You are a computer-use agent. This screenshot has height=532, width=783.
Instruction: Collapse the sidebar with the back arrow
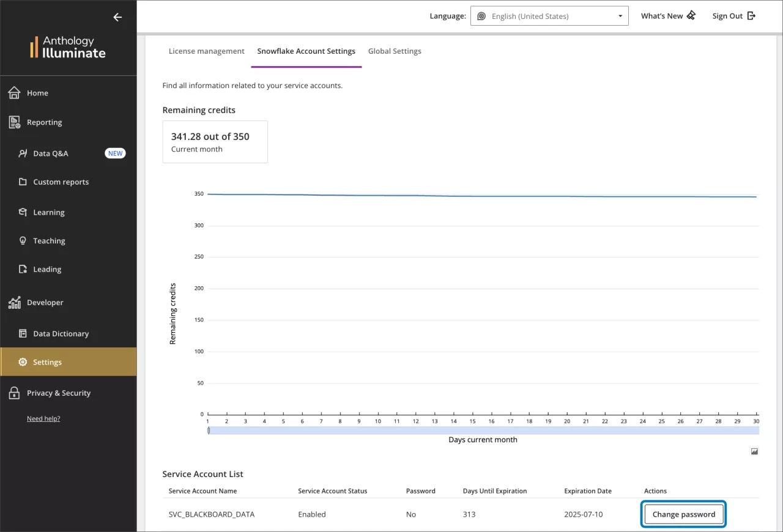[117, 17]
